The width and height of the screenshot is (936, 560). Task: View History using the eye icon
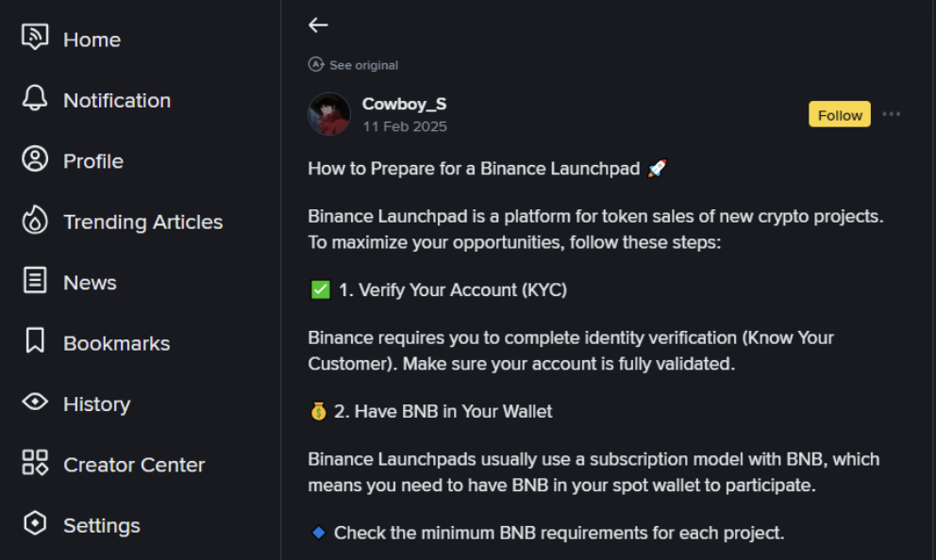pos(33,403)
